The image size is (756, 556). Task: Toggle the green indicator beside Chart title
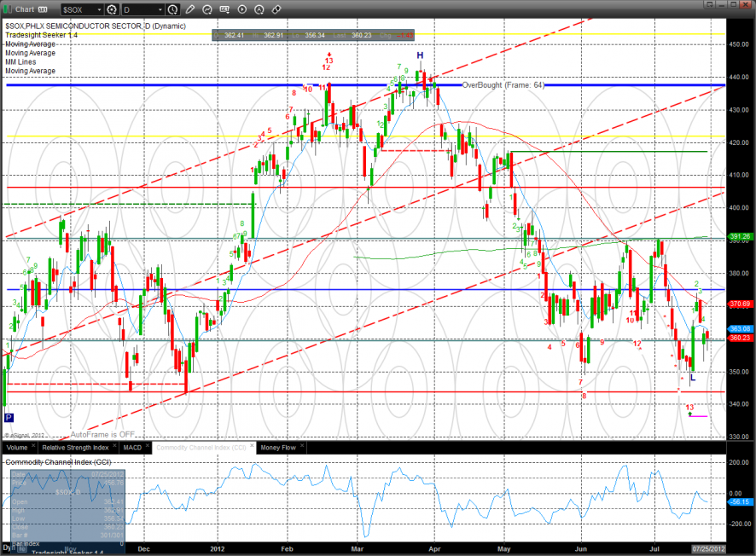8,9
